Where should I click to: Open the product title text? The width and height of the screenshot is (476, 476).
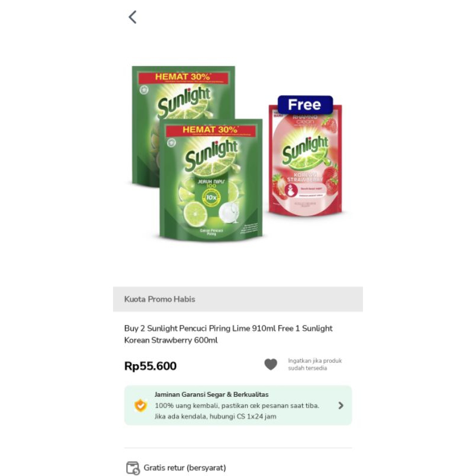pos(228,334)
